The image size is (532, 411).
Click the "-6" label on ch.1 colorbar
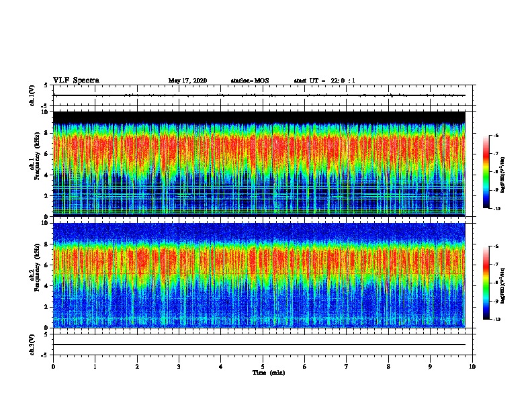point(496,135)
